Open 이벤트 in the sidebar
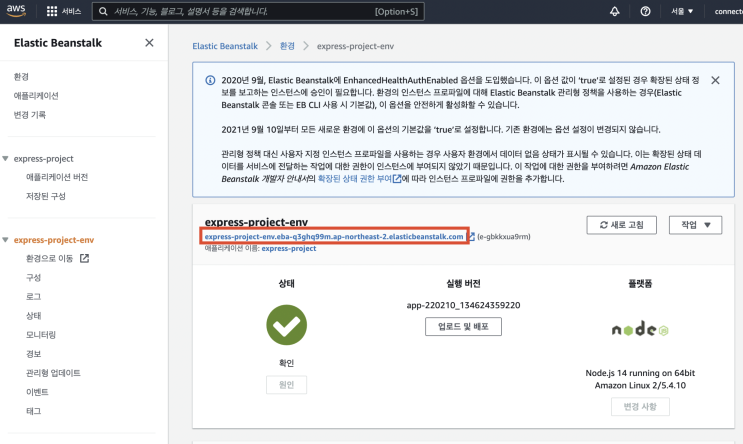The width and height of the screenshot is (743, 444). pos(37,392)
